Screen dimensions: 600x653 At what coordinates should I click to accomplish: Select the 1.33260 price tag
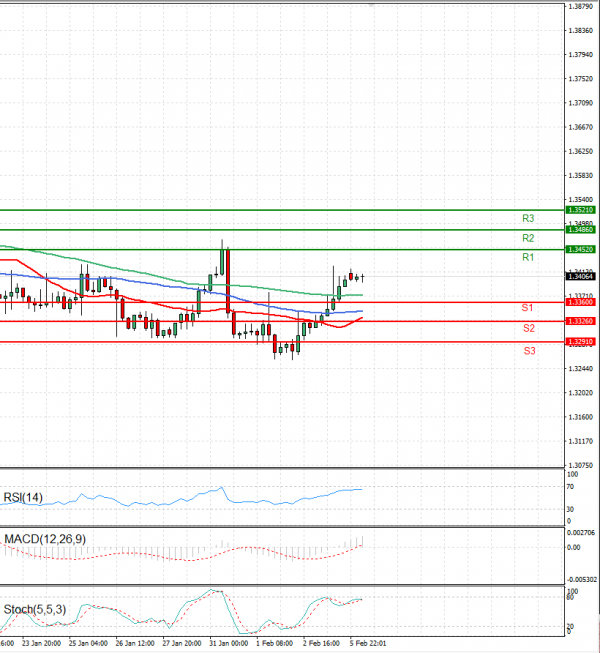(x=581, y=321)
